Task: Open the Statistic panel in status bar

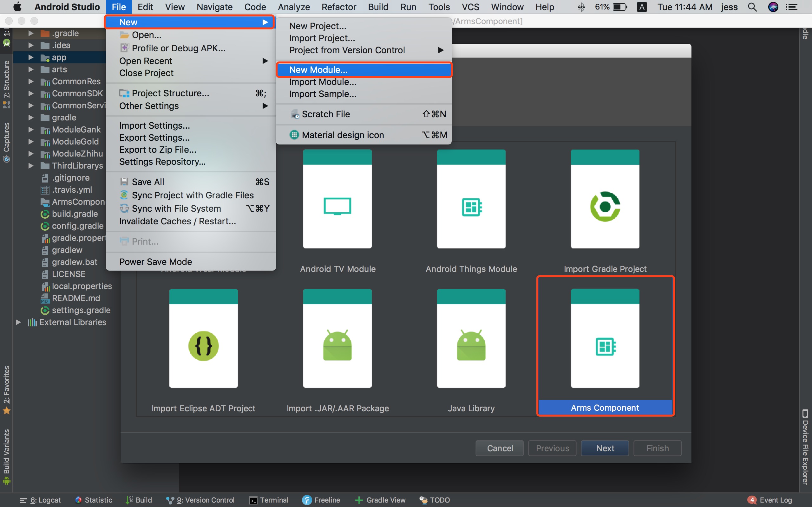Action: pyautogui.click(x=94, y=500)
